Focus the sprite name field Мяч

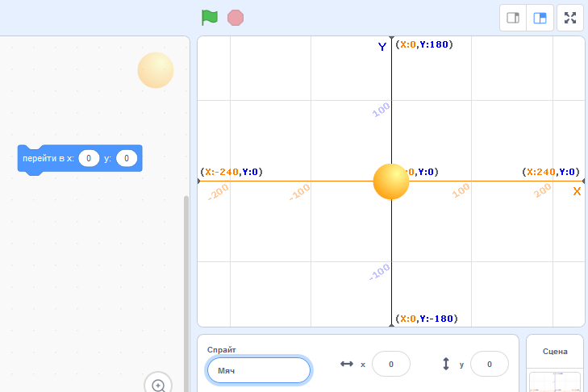tap(258, 370)
